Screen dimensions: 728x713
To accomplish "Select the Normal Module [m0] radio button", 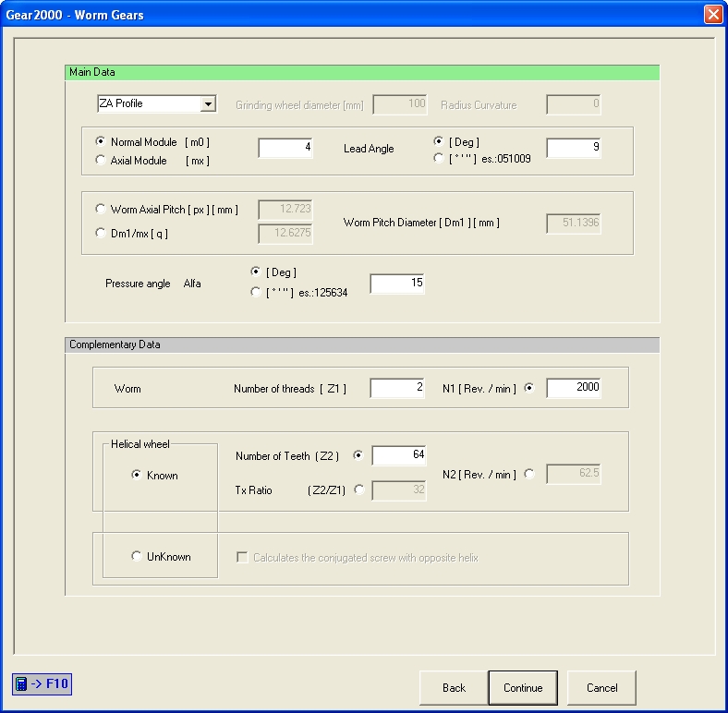I will pos(101,141).
